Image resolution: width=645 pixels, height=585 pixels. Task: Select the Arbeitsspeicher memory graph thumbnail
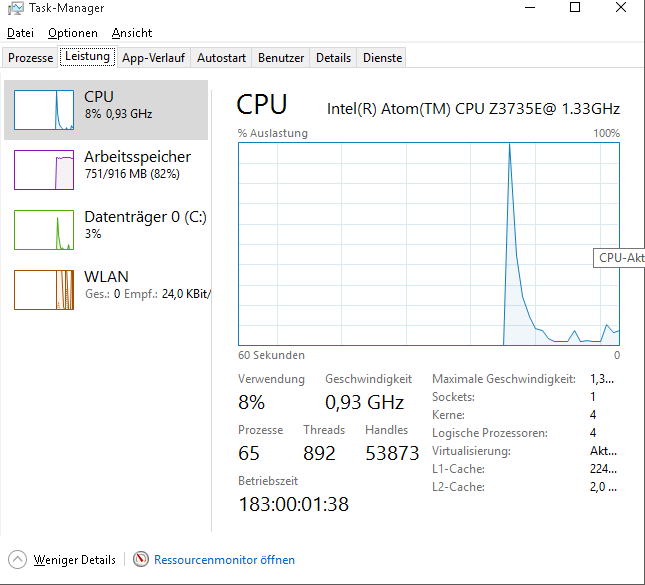point(44,170)
